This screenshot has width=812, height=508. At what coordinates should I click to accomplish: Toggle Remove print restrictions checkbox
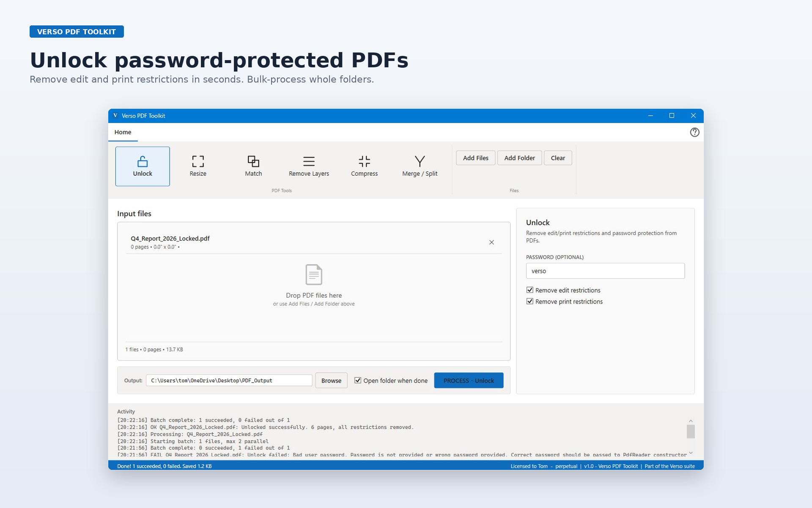point(529,301)
